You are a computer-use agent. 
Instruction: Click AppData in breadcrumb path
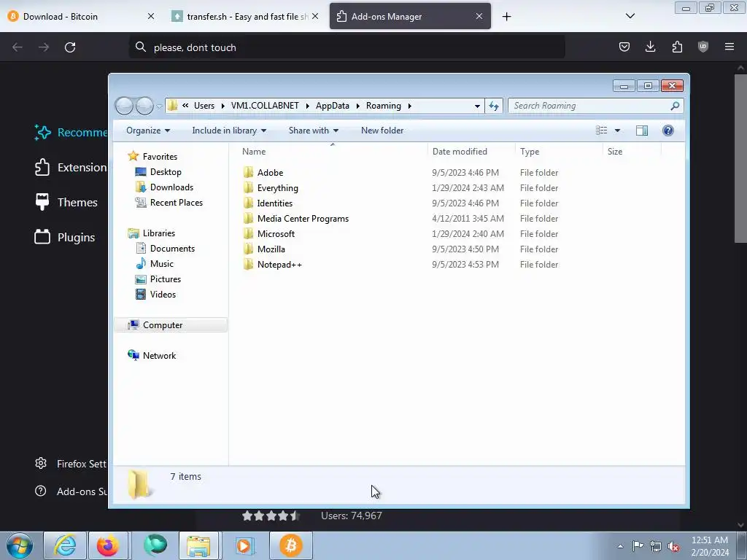[332, 106]
